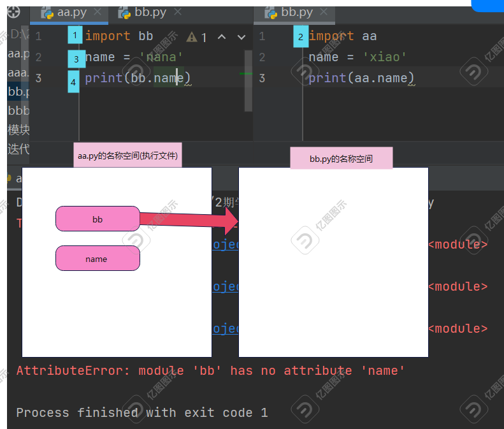Screen dimensions: 504x429
Task: Click print(bb.name) in aa.py
Action: point(138,78)
